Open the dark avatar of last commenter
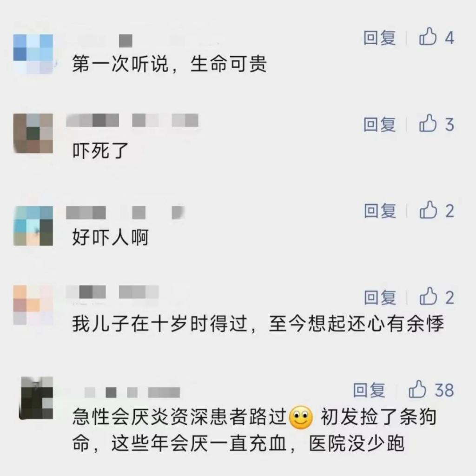 [x=36, y=398]
